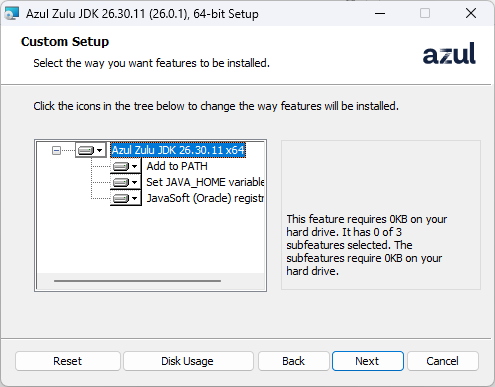This screenshot has height=387, width=495.
Task: Cancel the Azul Zulu setup
Action: click(443, 361)
